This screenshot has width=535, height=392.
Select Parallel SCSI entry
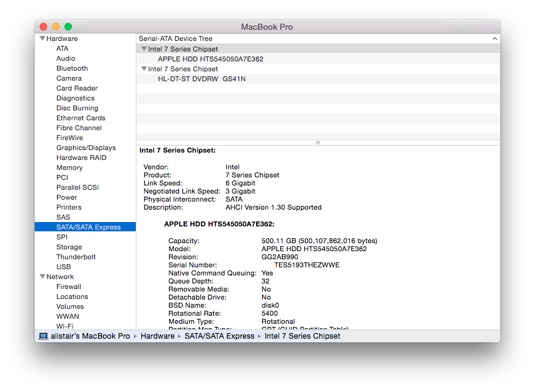pos(77,187)
